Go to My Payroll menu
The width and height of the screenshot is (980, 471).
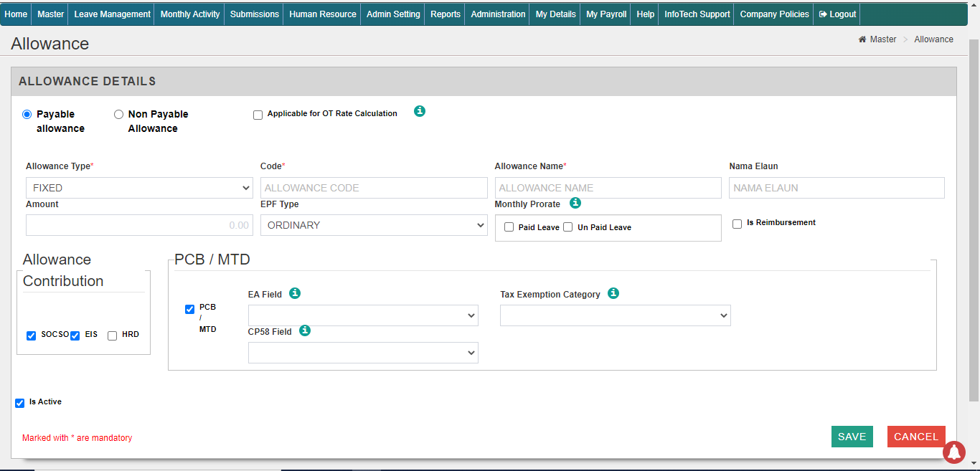point(606,14)
